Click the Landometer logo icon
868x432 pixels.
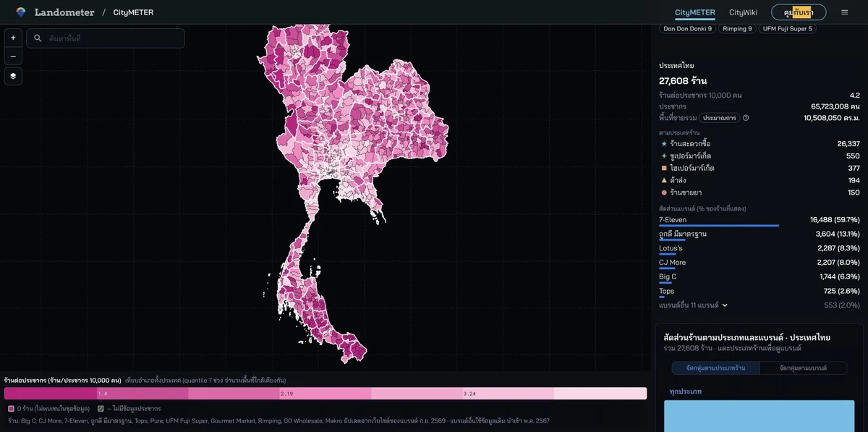(21, 12)
